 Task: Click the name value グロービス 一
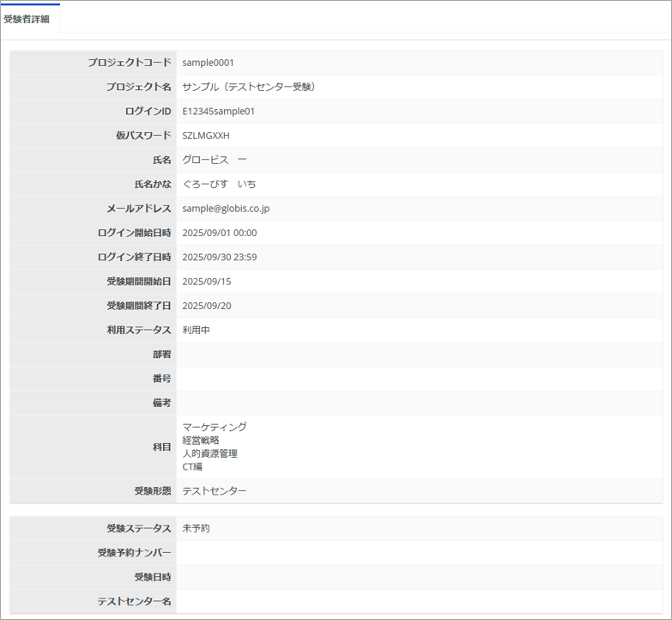215,160
